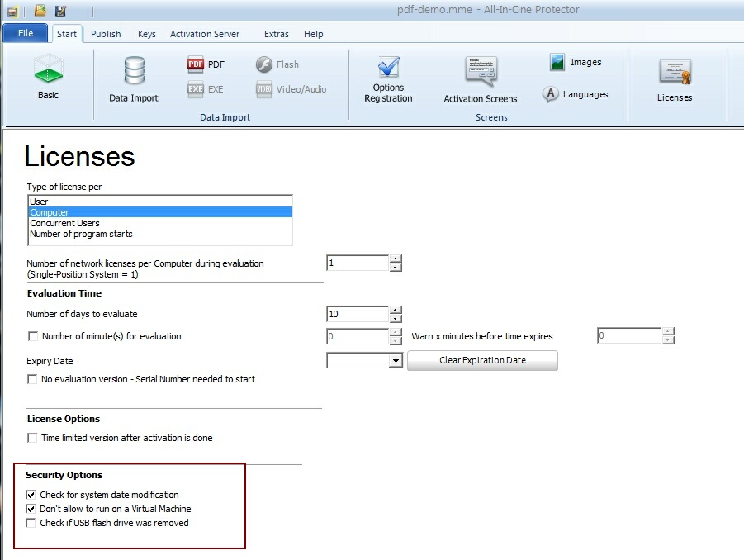This screenshot has width=744, height=560.
Task: Open the Data Import database icon
Action: click(134, 72)
